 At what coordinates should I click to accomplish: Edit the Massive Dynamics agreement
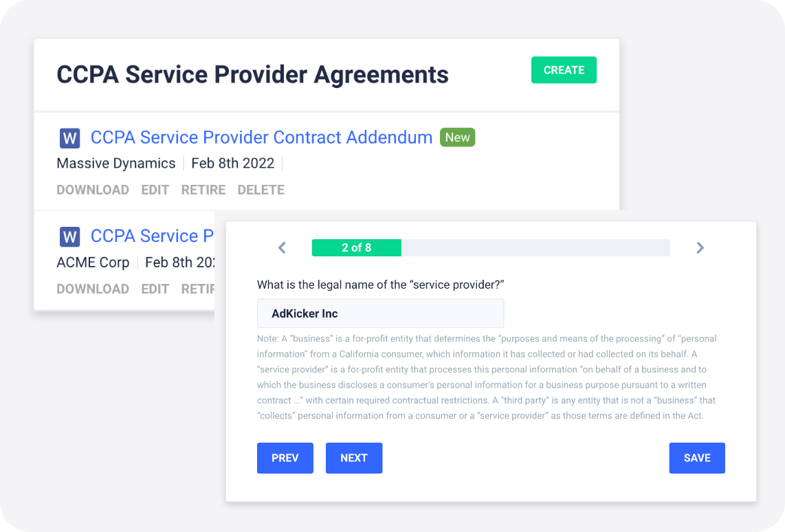pyautogui.click(x=155, y=190)
